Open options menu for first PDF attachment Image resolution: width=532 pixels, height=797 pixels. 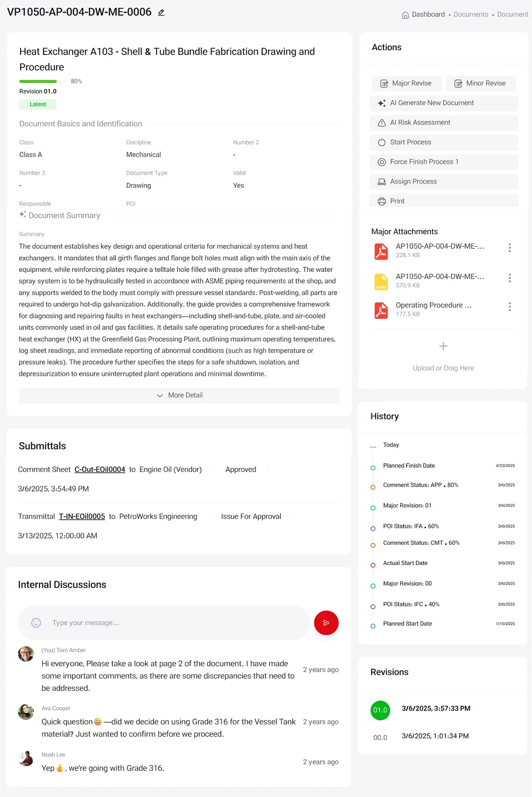click(510, 248)
